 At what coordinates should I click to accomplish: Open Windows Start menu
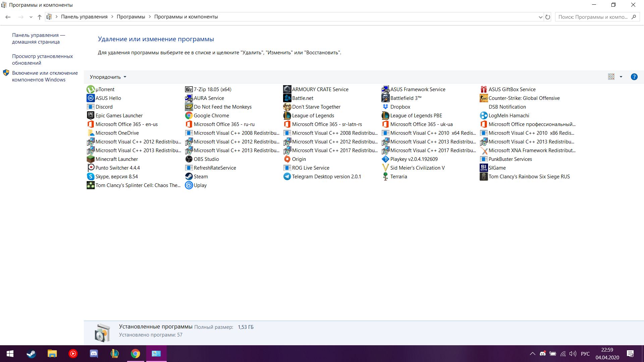10,354
